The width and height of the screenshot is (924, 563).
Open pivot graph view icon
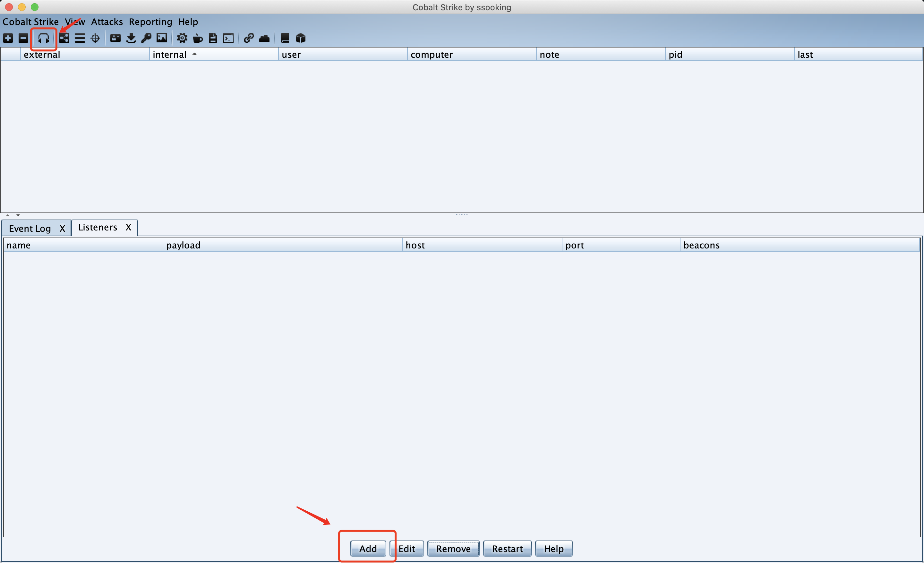tap(64, 38)
